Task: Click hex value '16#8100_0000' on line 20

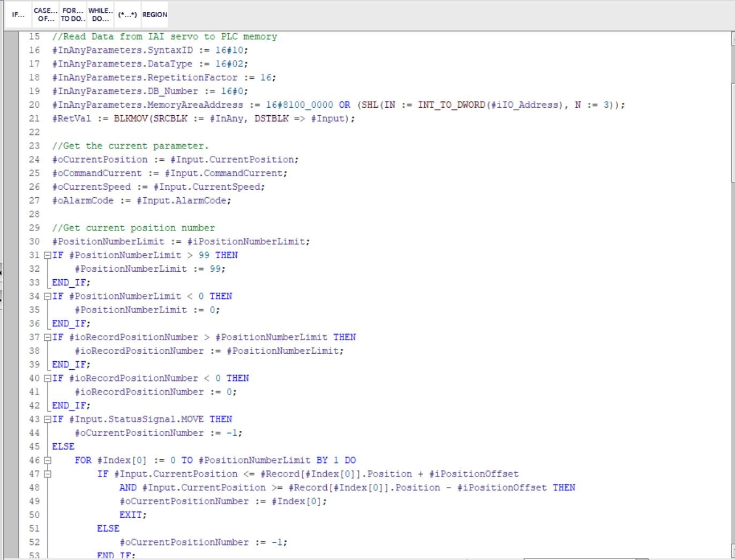Action: pyautogui.click(x=299, y=105)
